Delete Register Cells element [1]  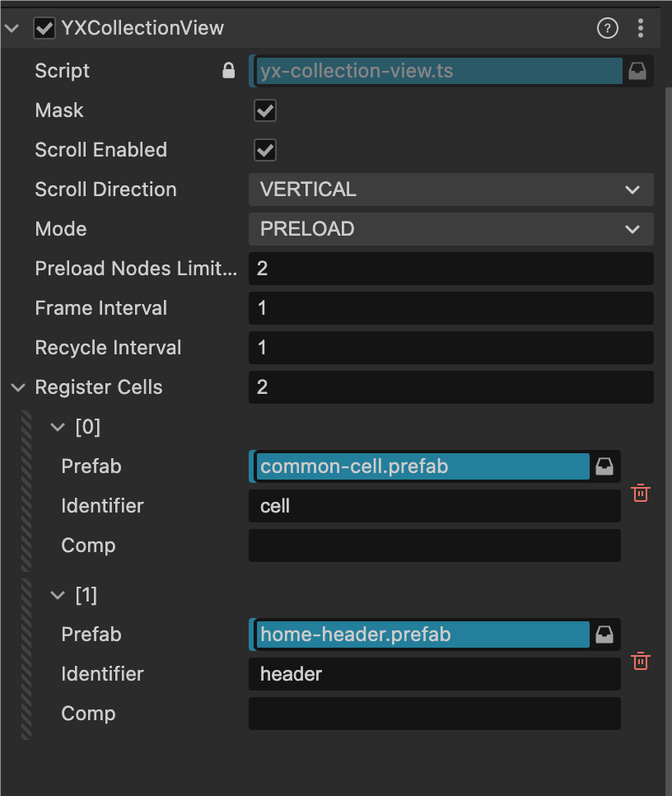[641, 661]
